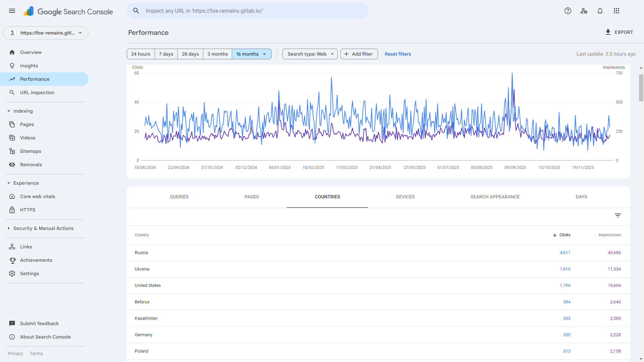The height and width of the screenshot is (362, 644).
Task: Open Core web vitals report
Action: [37, 196]
